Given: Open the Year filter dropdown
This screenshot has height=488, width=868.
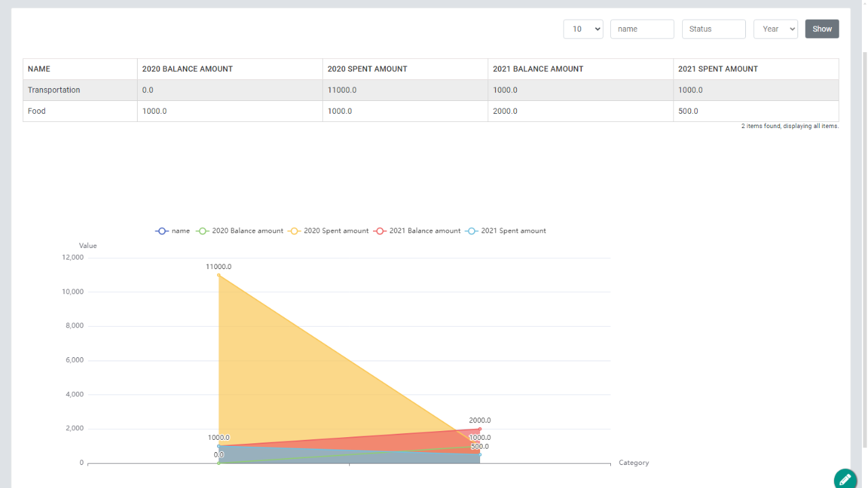Looking at the screenshot, I should 775,29.
